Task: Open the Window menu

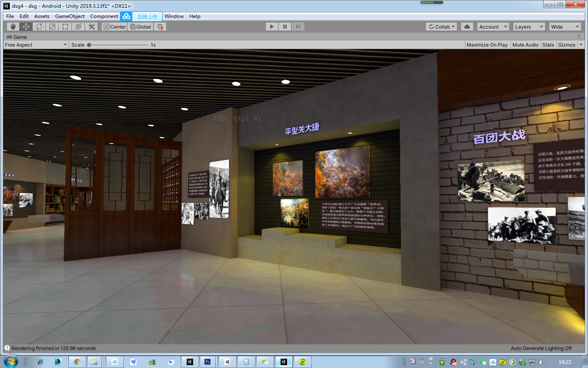Action: (x=174, y=16)
